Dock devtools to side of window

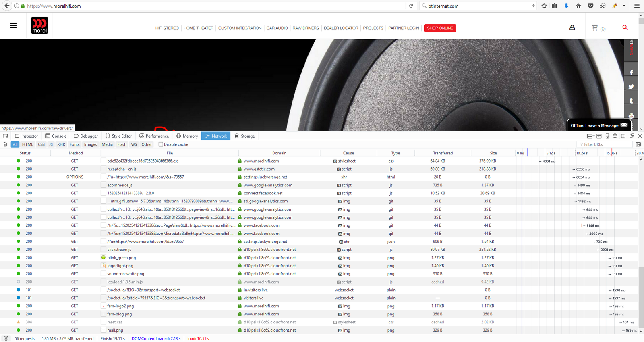[623, 136]
